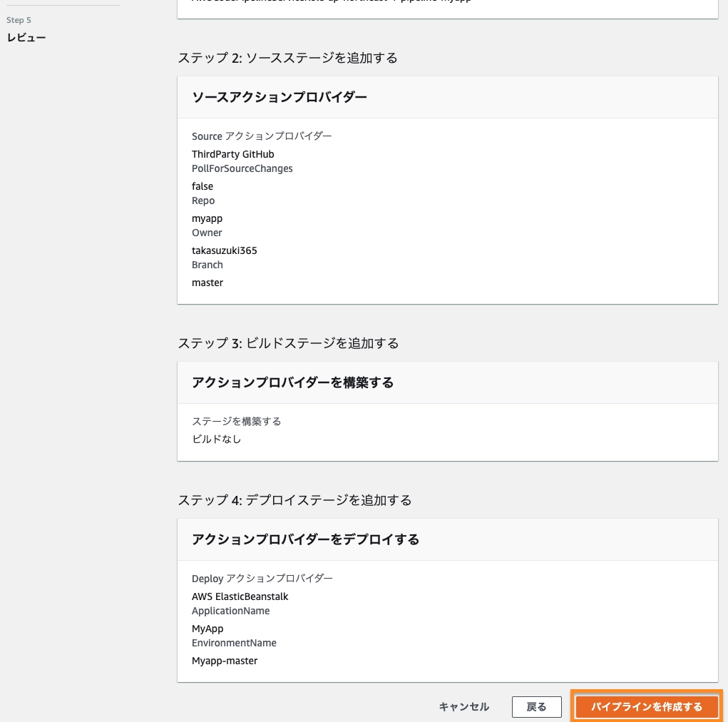Click the false value under PollForSourceChanges
Screen dimensions: 728x722
(x=202, y=186)
